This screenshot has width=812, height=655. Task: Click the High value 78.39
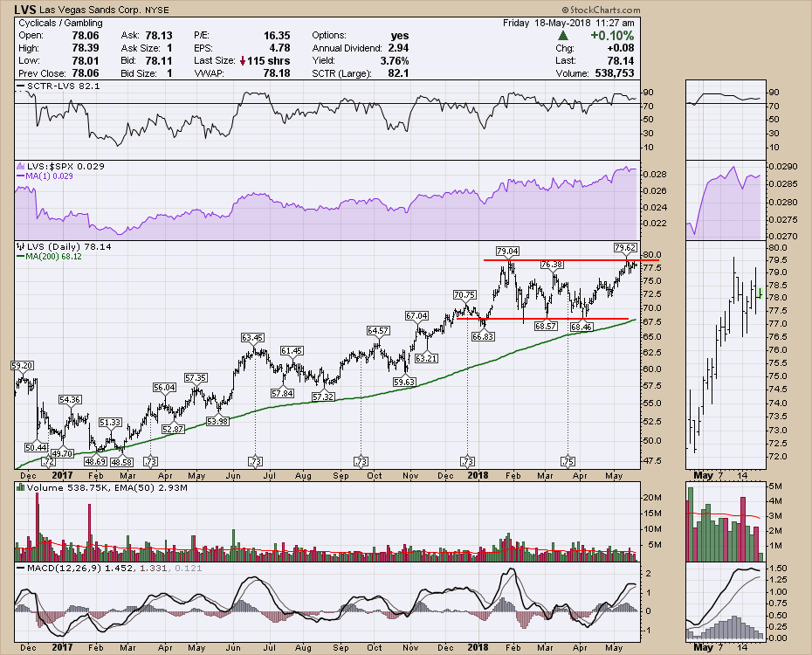click(85, 48)
